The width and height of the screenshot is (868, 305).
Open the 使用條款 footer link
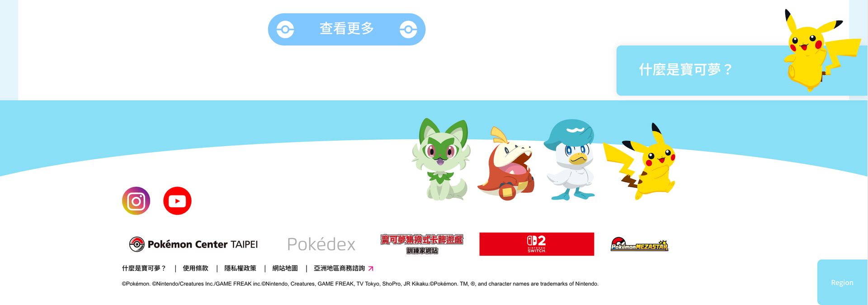tap(196, 268)
